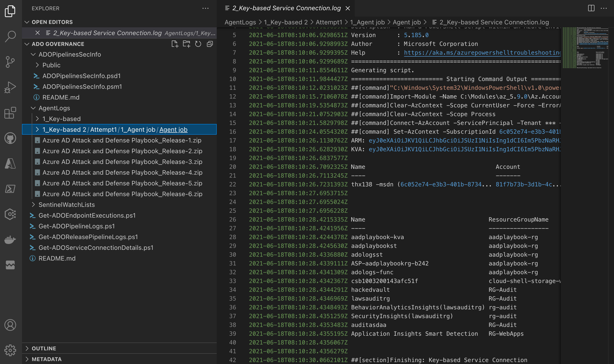Viewport: 614px width, 364px height.
Task: Expand the SentinelWatchLists folder
Action: (x=66, y=204)
